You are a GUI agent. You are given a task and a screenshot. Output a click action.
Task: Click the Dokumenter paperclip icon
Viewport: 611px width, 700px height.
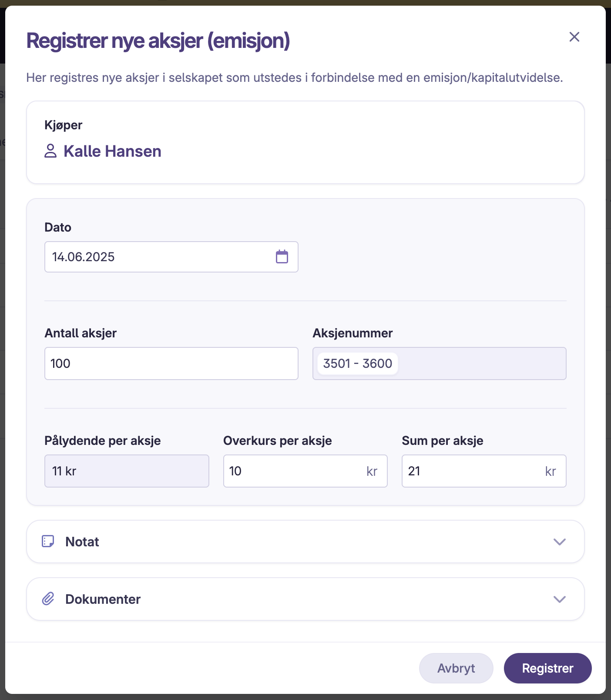48,599
